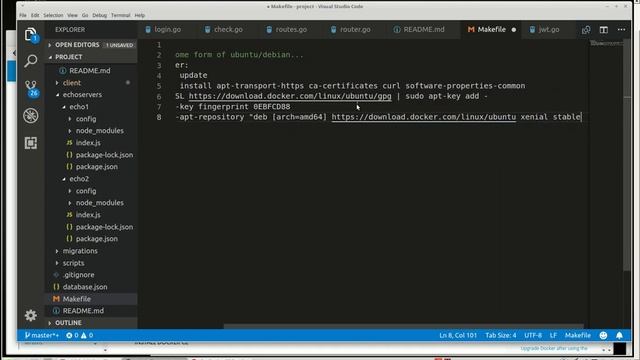Open README.md at top of project tree
The image size is (640, 360).
pyautogui.click(x=91, y=71)
